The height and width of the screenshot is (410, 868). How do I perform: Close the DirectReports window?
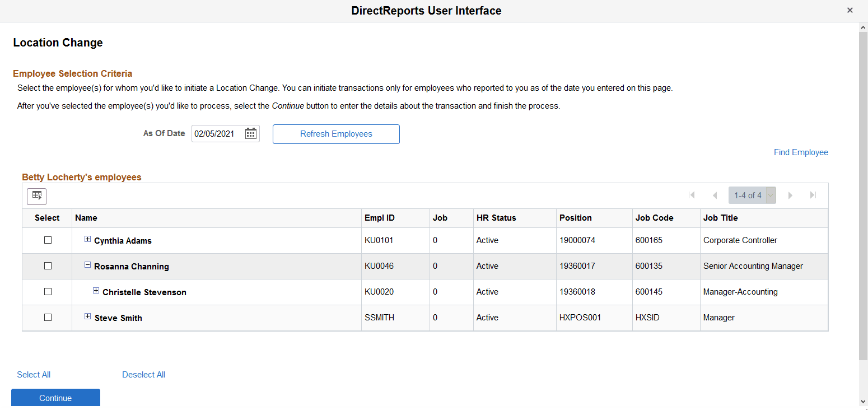[850, 10]
